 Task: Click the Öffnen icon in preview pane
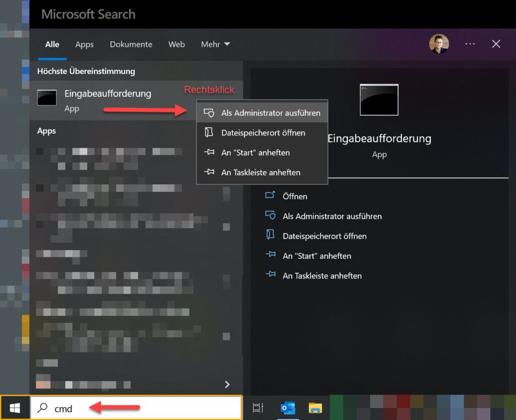tap(270, 195)
